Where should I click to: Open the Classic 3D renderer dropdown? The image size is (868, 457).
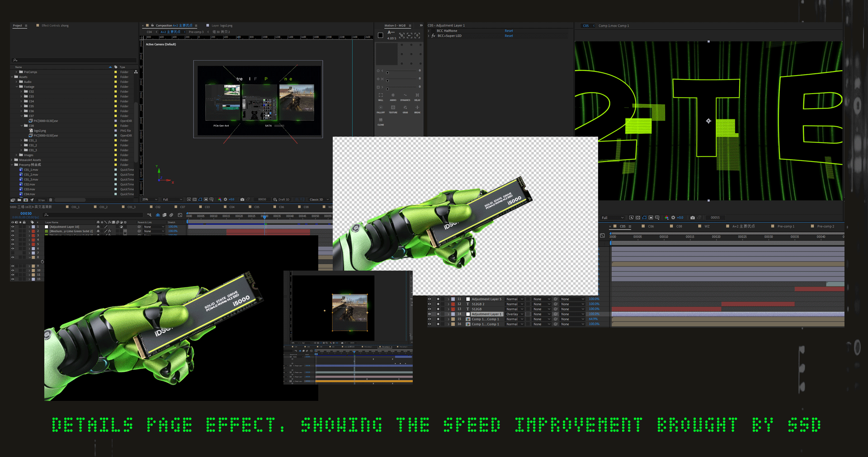click(319, 199)
